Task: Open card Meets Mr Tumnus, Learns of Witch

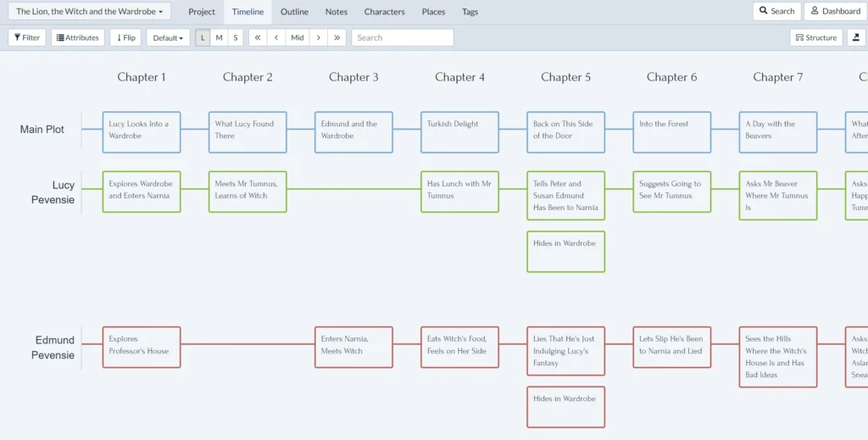Action: point(248,192)
